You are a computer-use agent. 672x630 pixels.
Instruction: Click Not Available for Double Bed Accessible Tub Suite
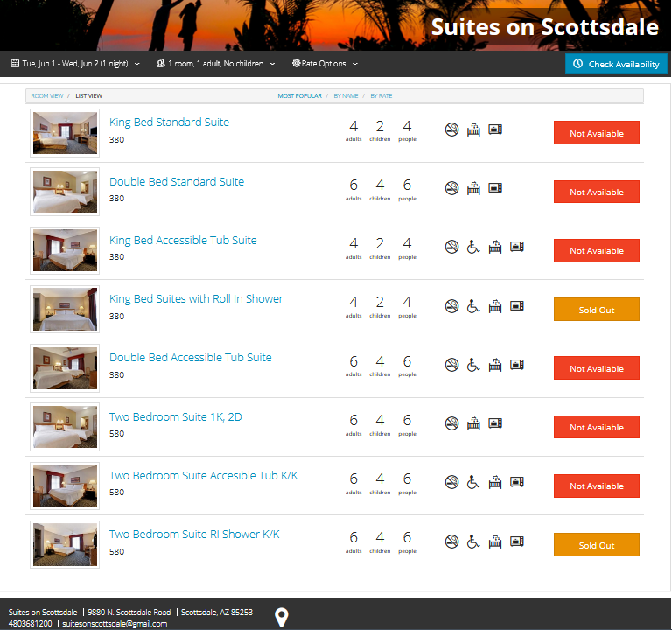597,368
